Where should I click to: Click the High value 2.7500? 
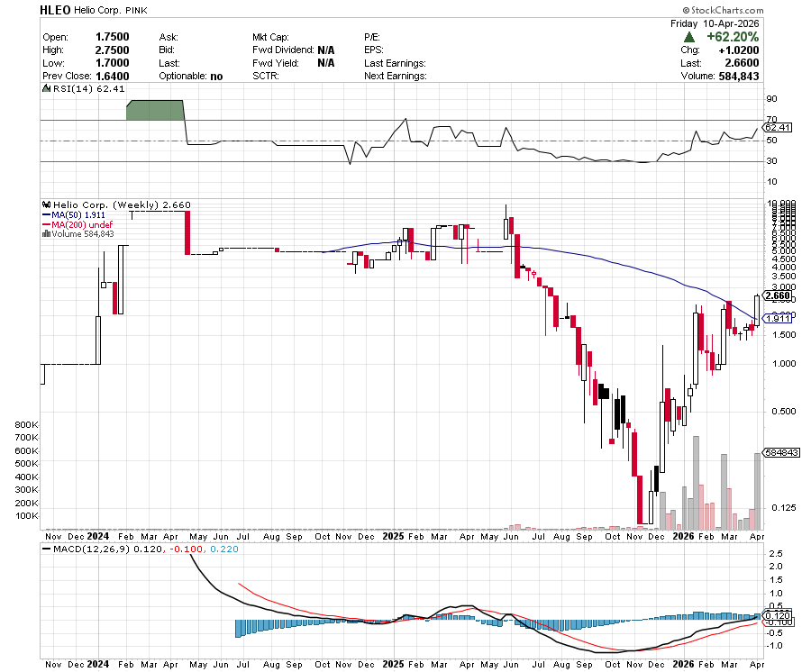113,50
